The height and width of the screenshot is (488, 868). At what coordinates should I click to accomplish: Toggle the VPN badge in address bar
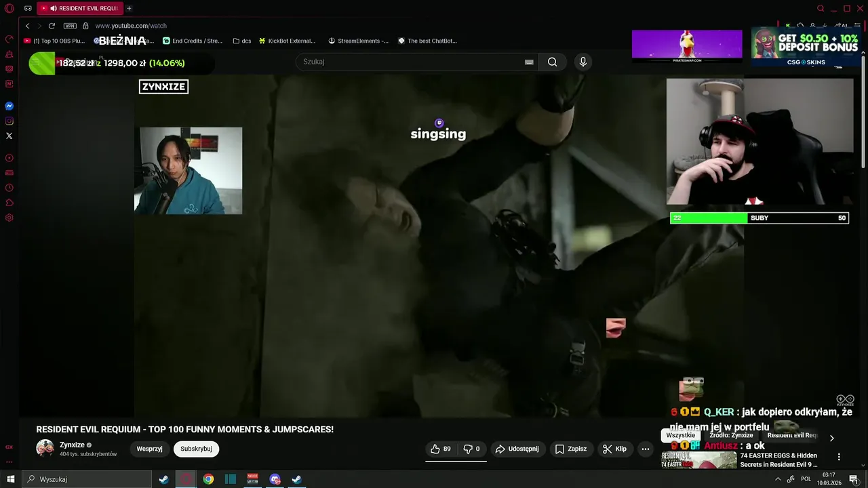point(70,26)
